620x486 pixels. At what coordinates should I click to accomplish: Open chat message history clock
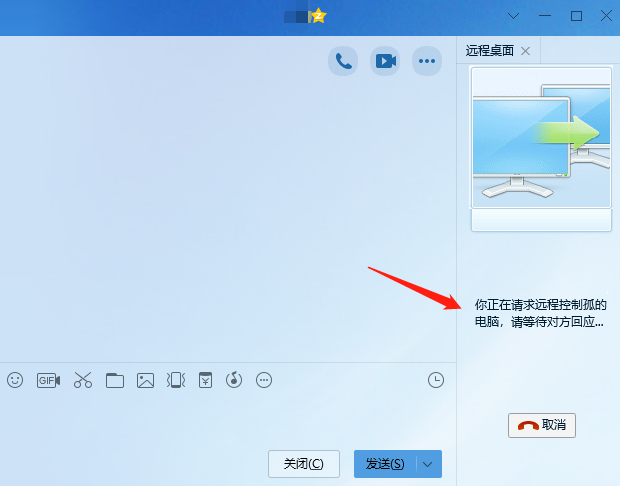(x=435, y=380)
